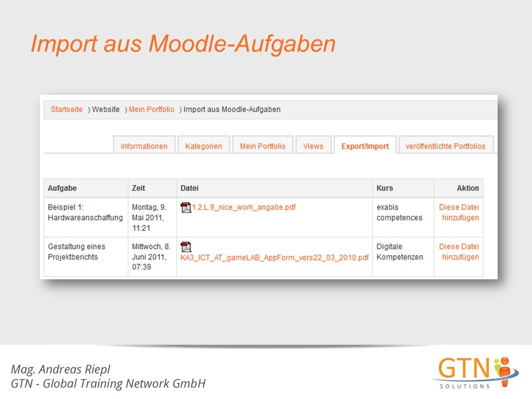Select the Export/Import tab
Viewport: 532px width, 399px height.
pyautogui.click(x=365, y=146)
